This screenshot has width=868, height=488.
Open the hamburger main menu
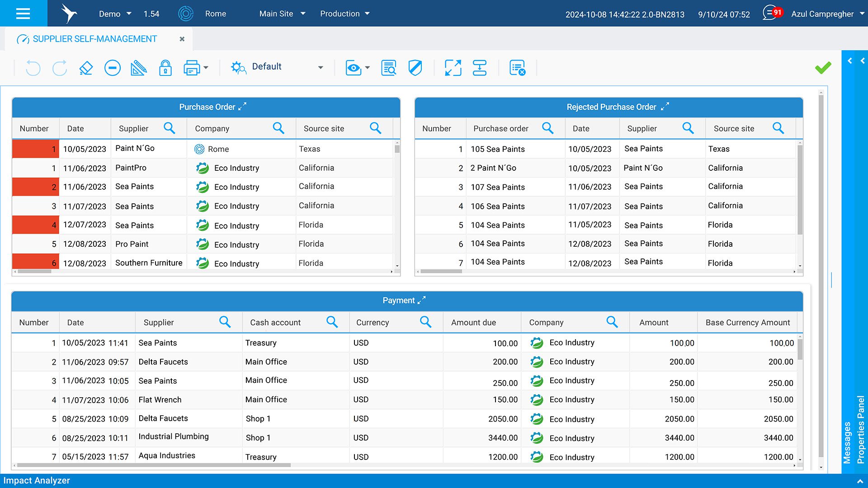click(x=23, y=14)
